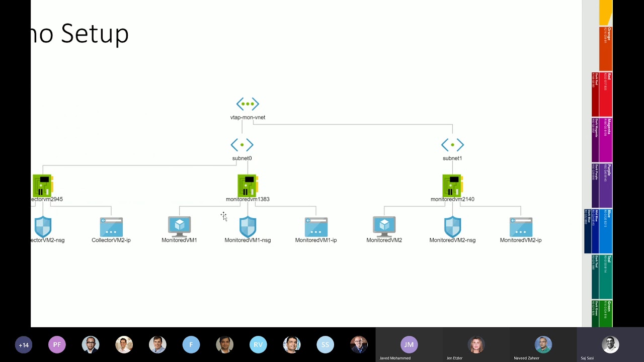Select the monitoredvm2140 network interface icon
Image resolution: width=644 pixels, height=362 pixels.
[x=452, y=185]
